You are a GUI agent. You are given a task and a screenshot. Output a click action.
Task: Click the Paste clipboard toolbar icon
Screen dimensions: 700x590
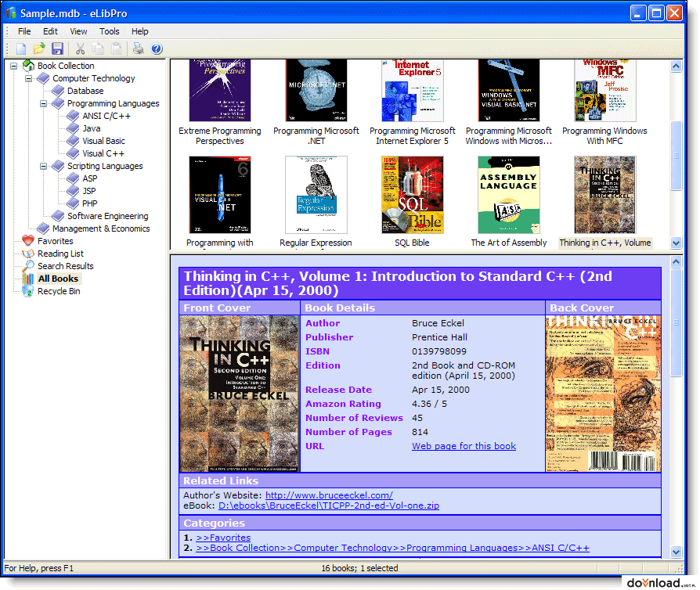116,49
